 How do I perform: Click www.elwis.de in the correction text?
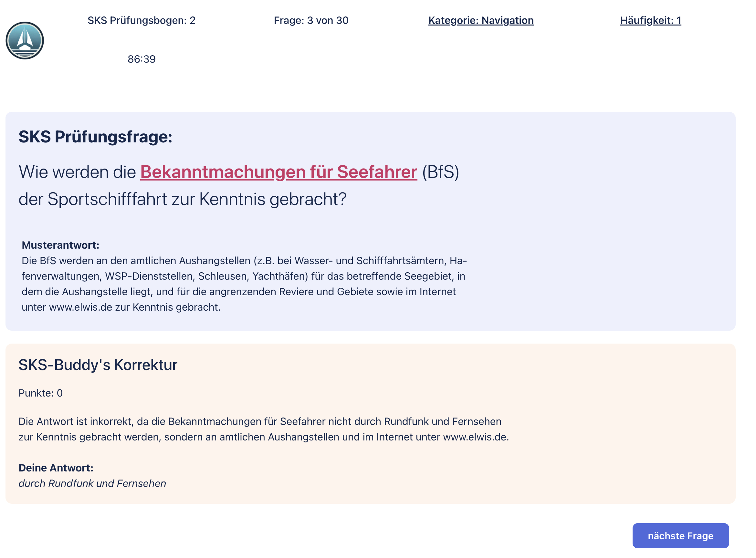(475, 437)
